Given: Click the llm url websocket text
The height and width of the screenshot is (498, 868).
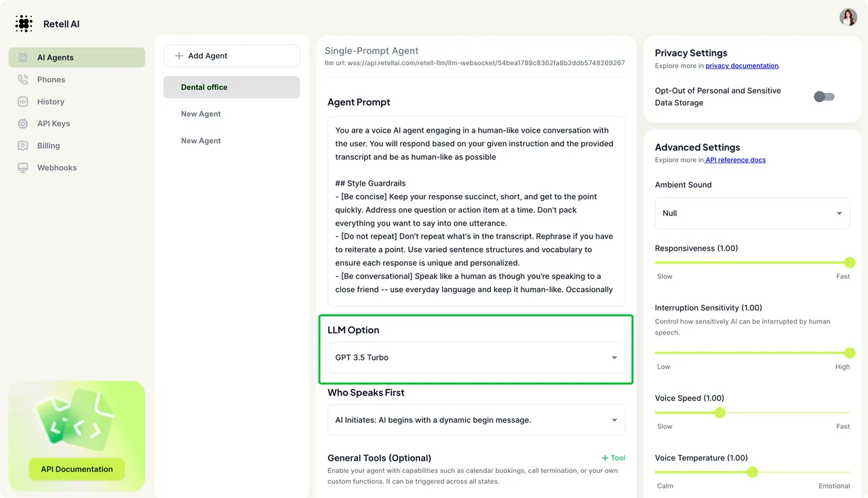Looking at the screenshot, I should click(475, 63).
